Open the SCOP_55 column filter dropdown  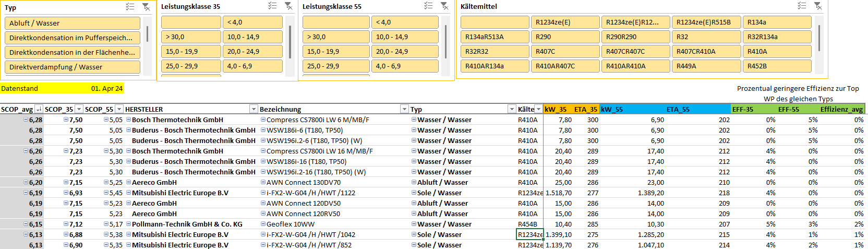tap(119, 109)
